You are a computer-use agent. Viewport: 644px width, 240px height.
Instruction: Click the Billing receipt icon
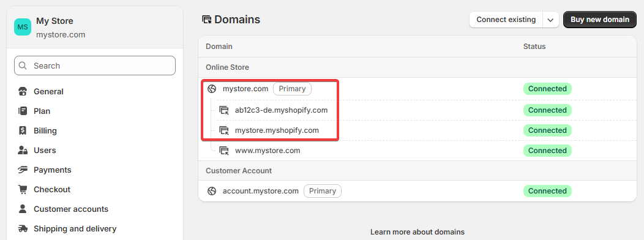pos(23,130)
